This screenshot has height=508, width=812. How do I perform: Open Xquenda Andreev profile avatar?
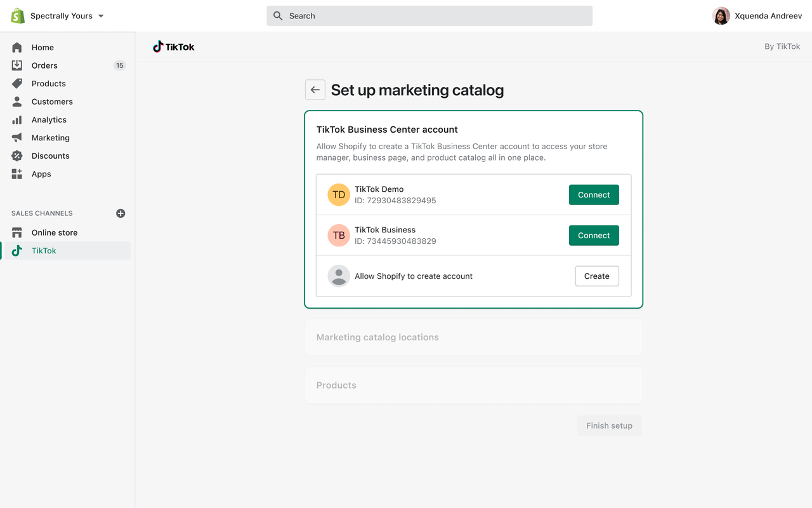721,16
